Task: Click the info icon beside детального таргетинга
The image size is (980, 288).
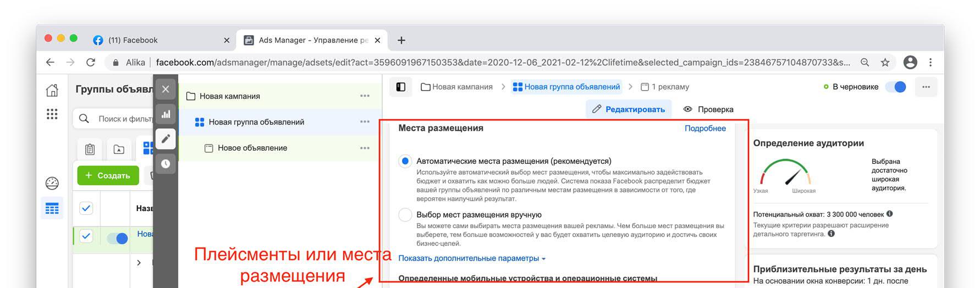Action: pos(831,234)
